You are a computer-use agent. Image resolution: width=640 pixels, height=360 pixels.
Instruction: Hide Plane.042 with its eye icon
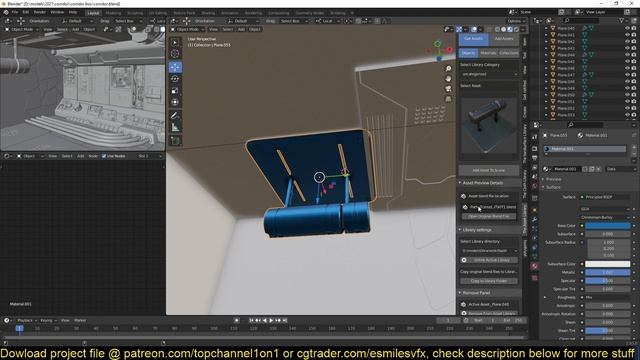(x=627, y=42)
